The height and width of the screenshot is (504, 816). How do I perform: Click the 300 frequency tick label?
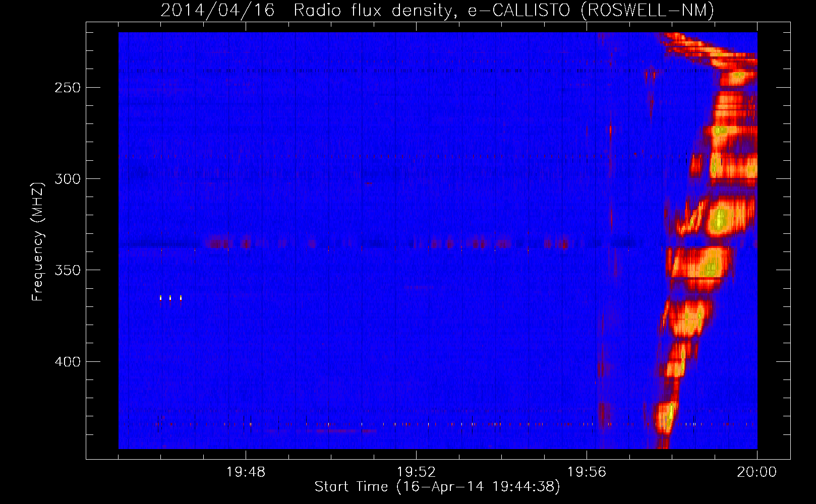(x=68, y=179)
